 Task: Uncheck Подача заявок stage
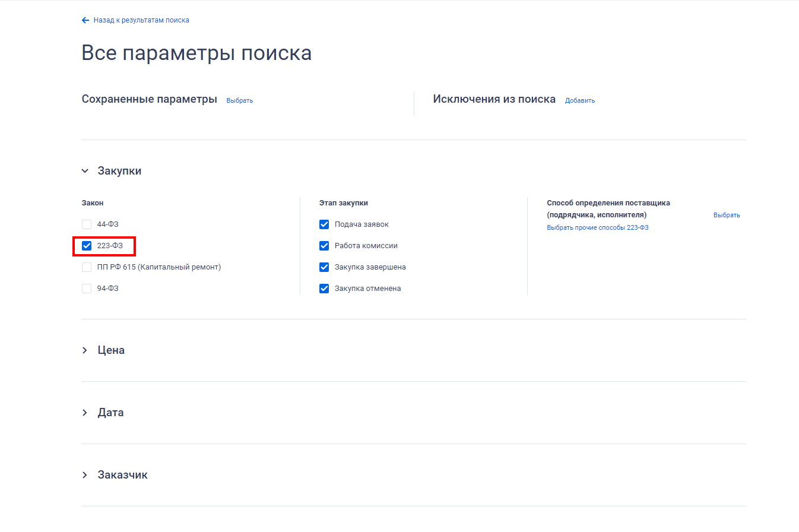pos(324,224)
